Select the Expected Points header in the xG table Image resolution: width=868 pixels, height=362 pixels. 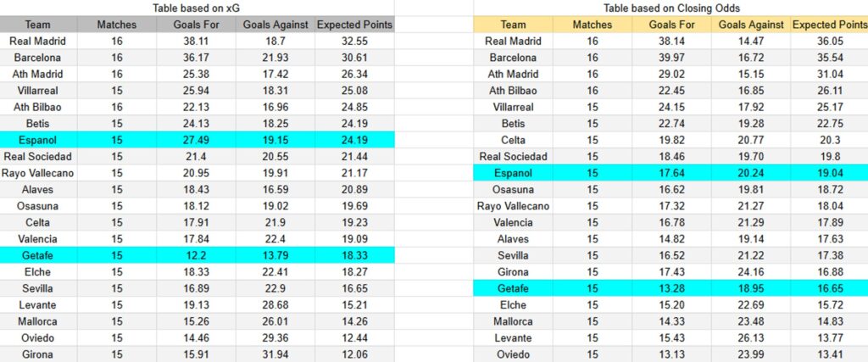354,25
